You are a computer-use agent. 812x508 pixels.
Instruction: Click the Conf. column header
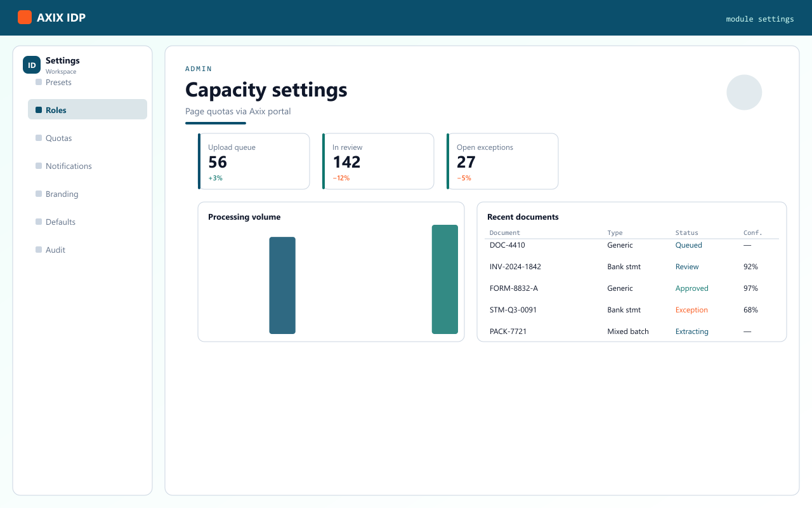[x=752, y=233]
